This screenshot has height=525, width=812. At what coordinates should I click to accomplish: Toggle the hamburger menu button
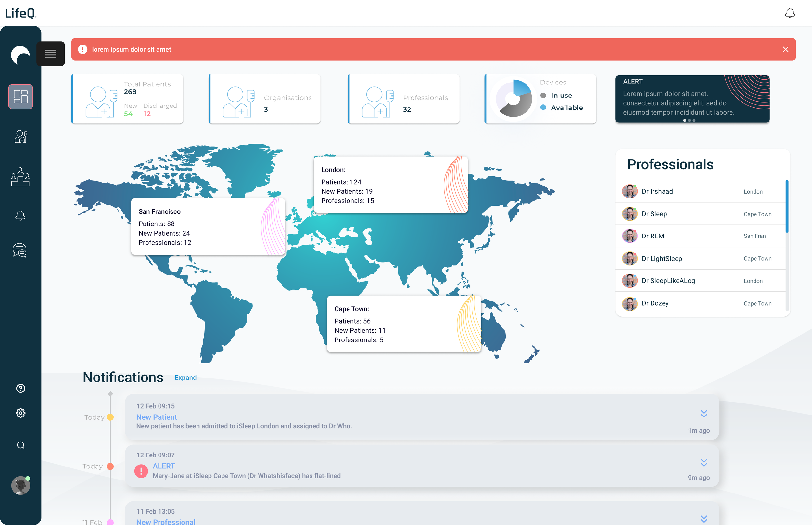tap(50, 54)
